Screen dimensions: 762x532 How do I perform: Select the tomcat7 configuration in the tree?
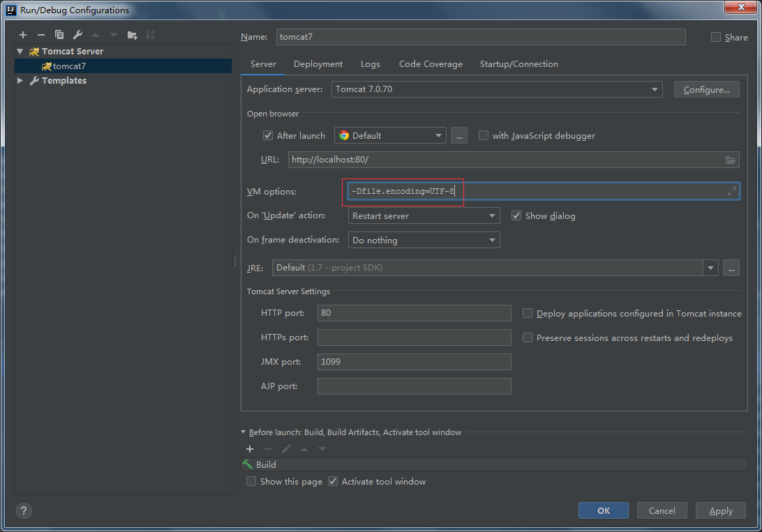[124, 66]
